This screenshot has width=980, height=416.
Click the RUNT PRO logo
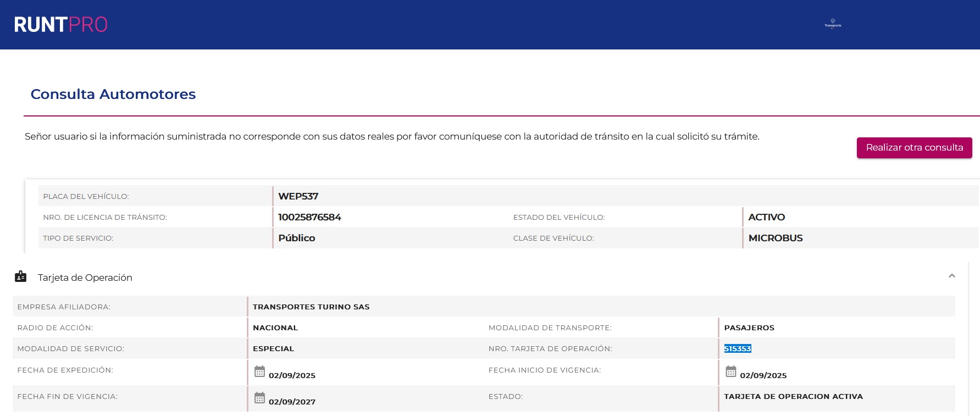click(x=60, y=25)
